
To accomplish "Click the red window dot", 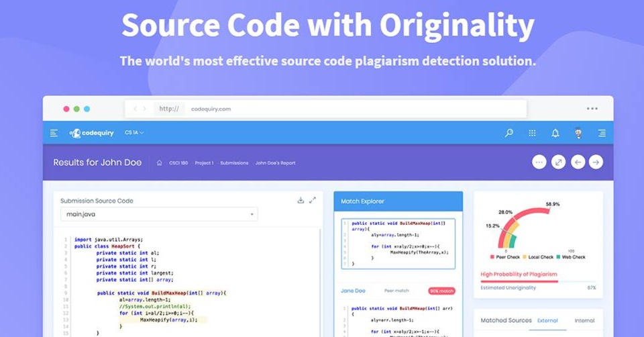I will click(x=66, y=109).
